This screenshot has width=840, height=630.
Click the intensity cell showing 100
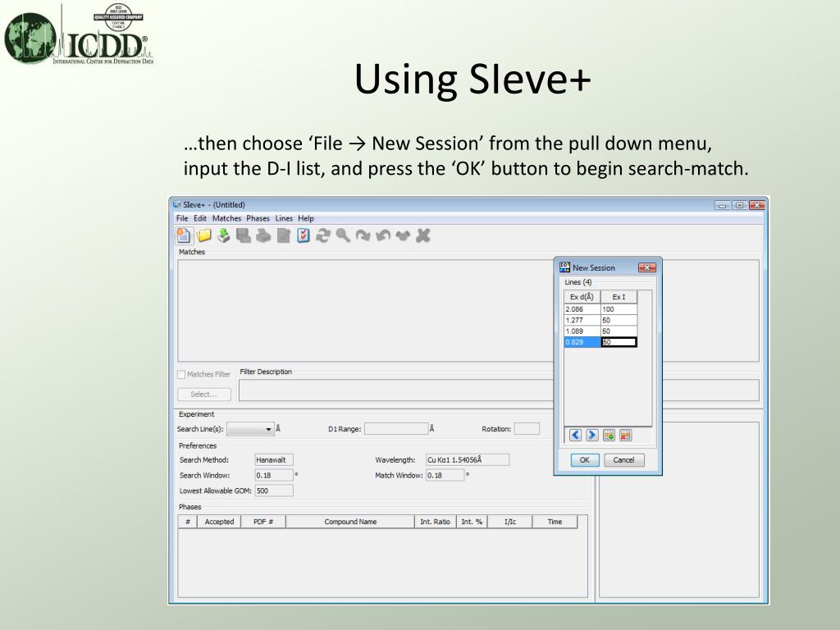point(619,309)
